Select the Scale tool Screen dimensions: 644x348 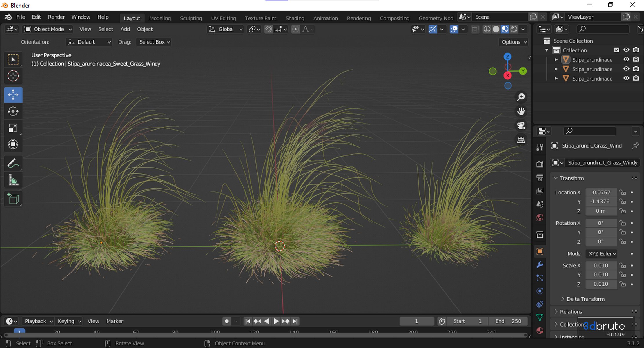[13, 128]
